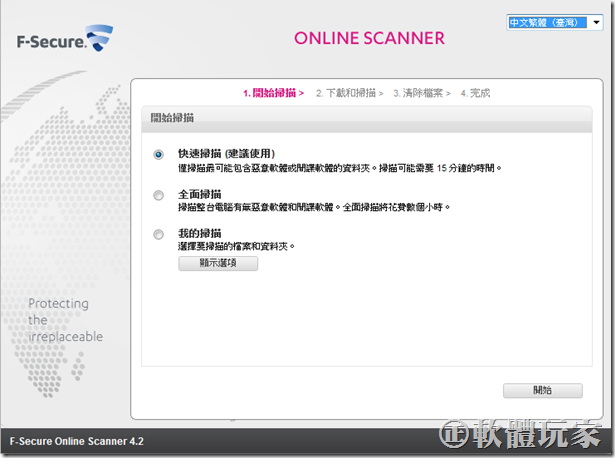Click the Protecting the irreplaceable slogan
Image resolution: width=615 pixels, height=458 pixels.
(66, 320)
